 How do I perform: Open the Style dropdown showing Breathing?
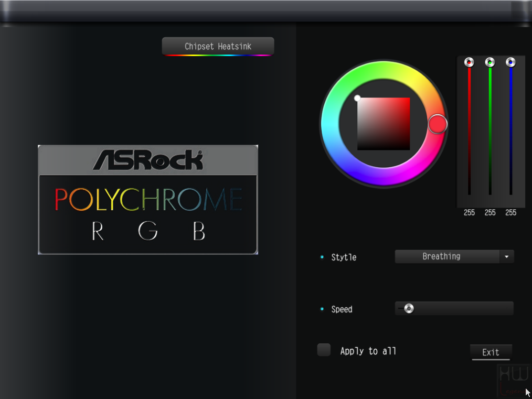tap(454, 256)
